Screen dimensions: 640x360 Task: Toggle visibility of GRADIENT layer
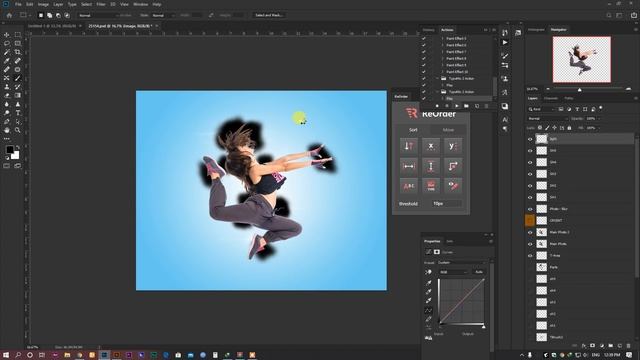[x=530, y=220]
